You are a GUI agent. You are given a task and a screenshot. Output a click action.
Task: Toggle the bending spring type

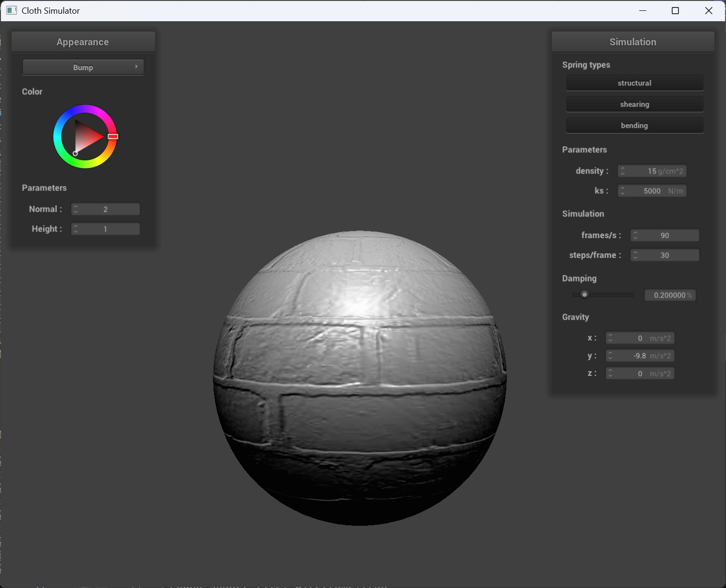635,125
